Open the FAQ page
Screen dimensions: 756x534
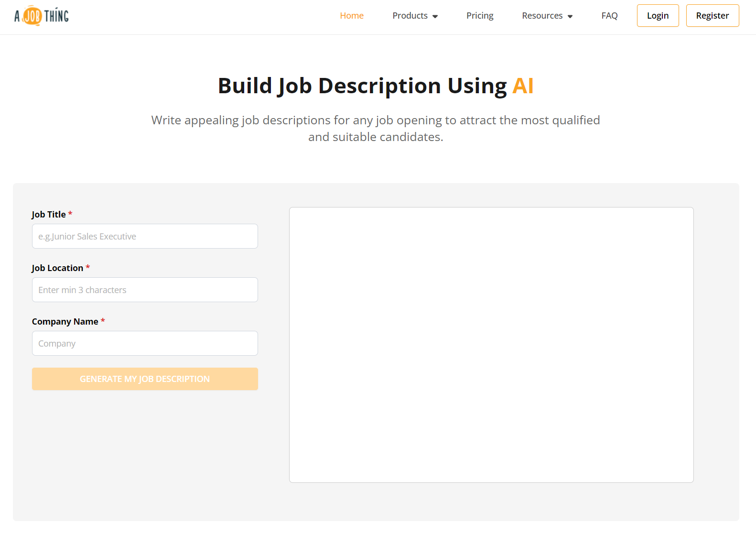click(x=609, y=16)
